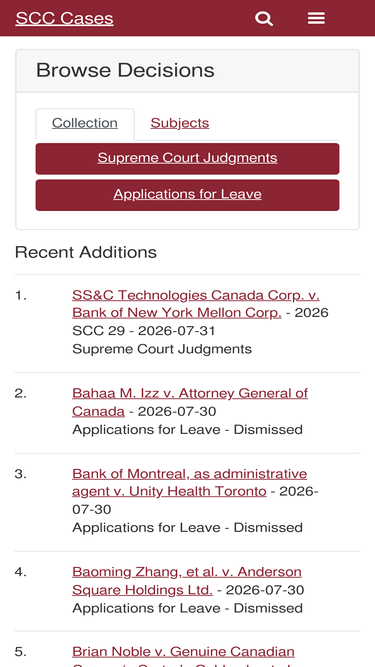Click the Canada link under Bahaa M. Izz
This screenshot has height=667, width=375.
(98, 411)
